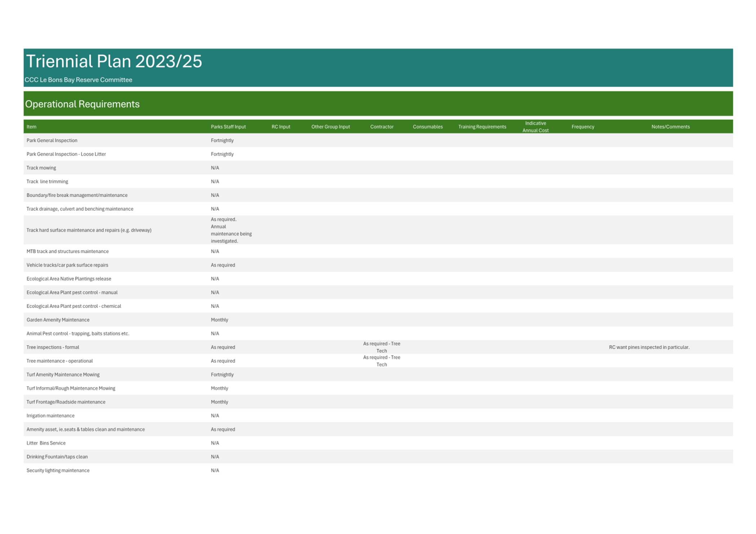Select 'Monthly' in Turf Frontage/Roadside row

tap(219, 402)
